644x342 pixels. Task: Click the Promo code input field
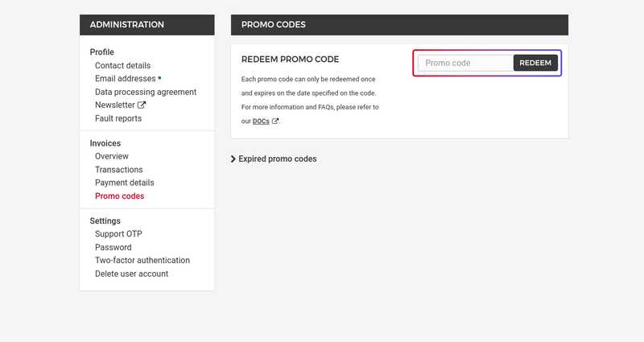[x=465, y=63]
